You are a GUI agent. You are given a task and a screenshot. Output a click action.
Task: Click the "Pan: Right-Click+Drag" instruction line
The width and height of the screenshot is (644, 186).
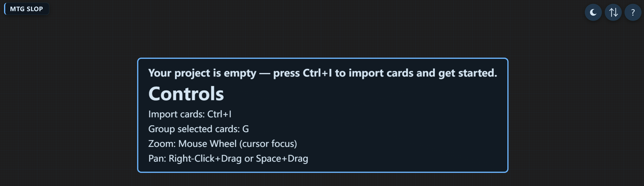pyautogui.click(x=228, y=158)
